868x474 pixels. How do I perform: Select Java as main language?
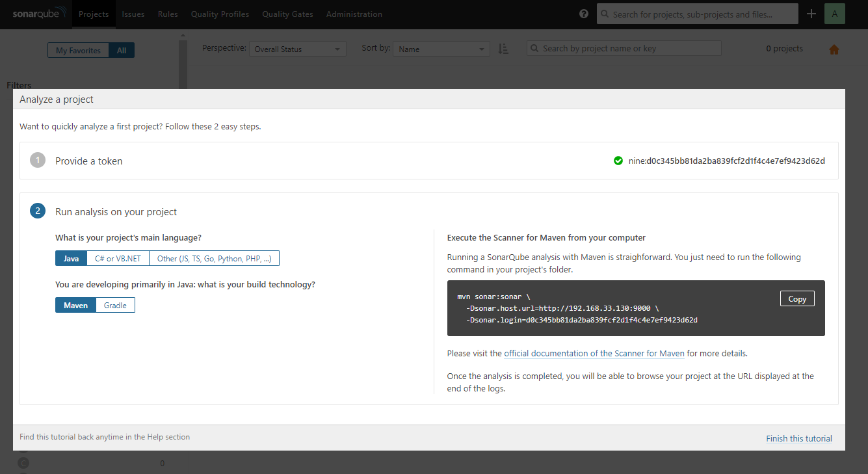[72, 258]
